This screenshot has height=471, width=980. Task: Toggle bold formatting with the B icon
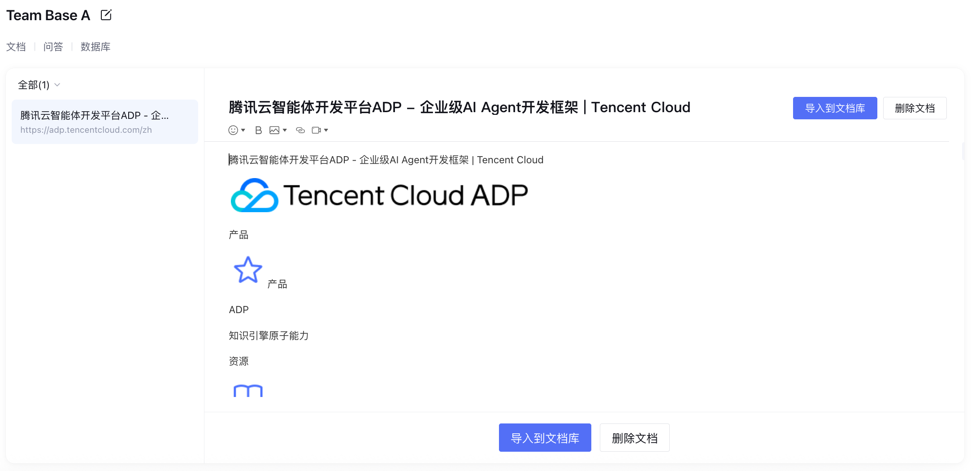click(x=258, y=130)
